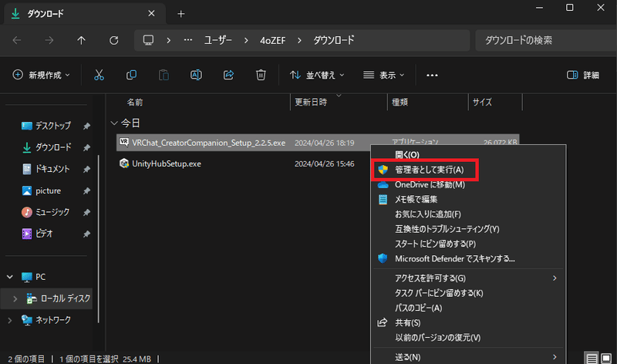Image resolution: width=617 pixels, height=364 pixels.
Task: Sort by サイズ column header
Action: tap(482, 103)
